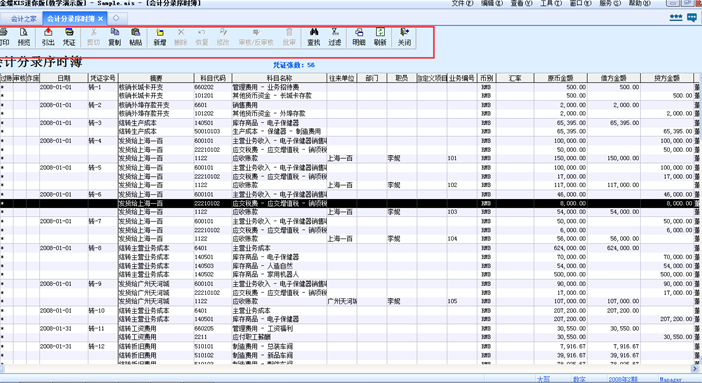Open the 文件 menu

coord(462,3)
